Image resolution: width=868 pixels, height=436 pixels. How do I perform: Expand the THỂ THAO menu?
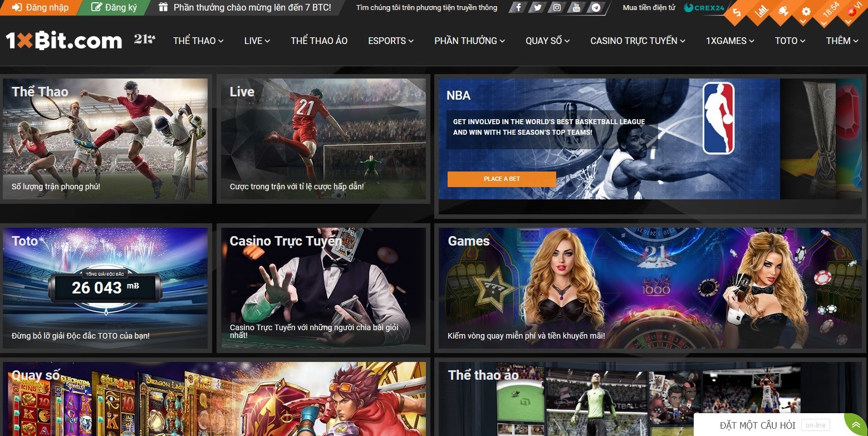point(198,41)
